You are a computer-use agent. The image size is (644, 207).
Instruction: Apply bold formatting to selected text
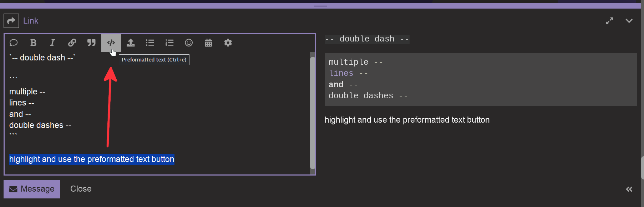pos(33,43)
